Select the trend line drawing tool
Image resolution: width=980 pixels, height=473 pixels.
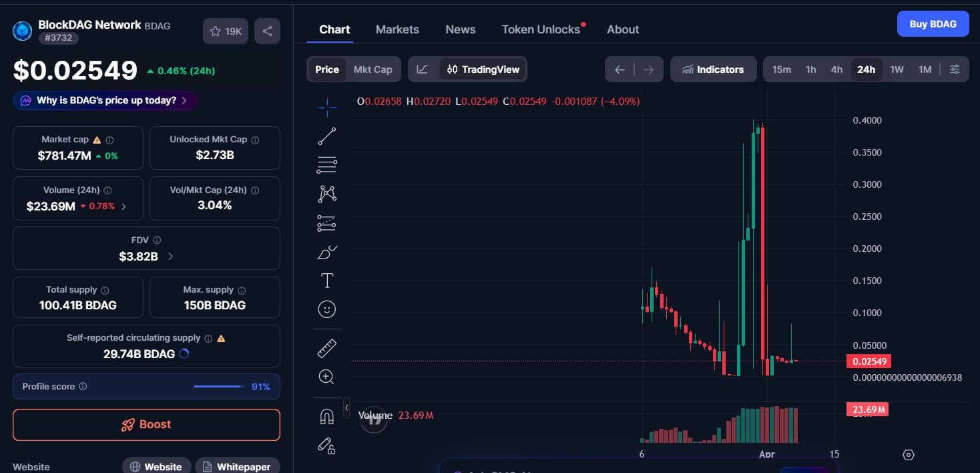[x=326, y=136]
